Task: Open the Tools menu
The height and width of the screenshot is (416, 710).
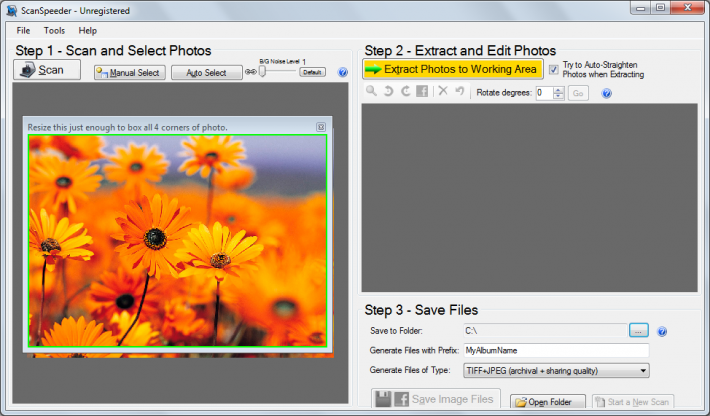Action: (54, 30)
